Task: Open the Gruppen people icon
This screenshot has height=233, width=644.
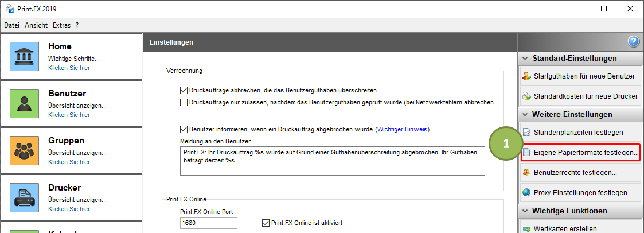Action: tap(24, 151)
